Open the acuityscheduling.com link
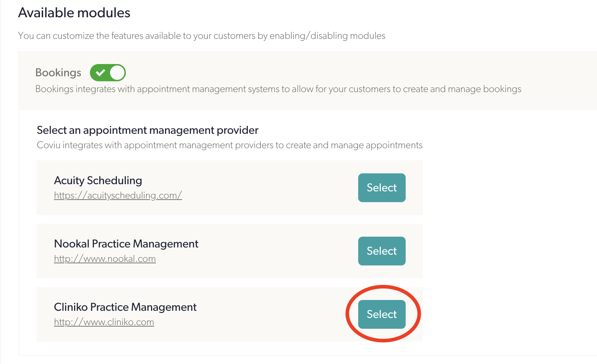This screenshot has width=597, height=364. point(118,195)
